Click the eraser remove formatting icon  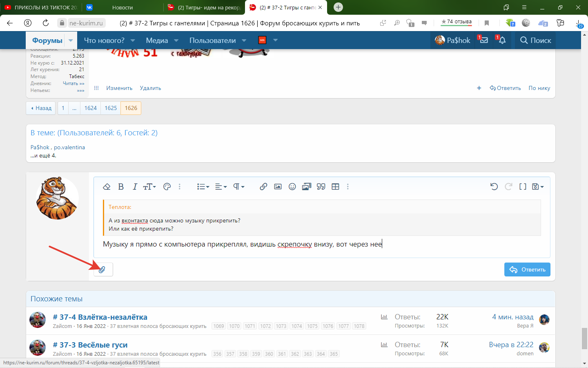tap(107, 186)
